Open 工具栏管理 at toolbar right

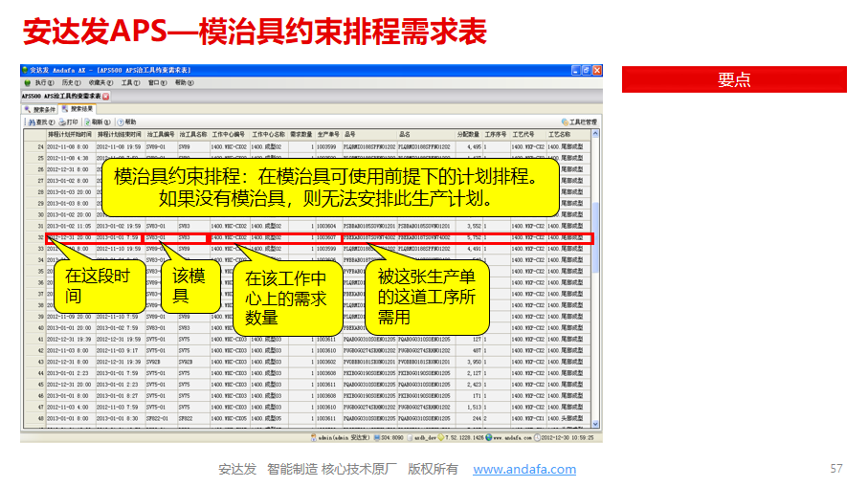pos(579,122)
